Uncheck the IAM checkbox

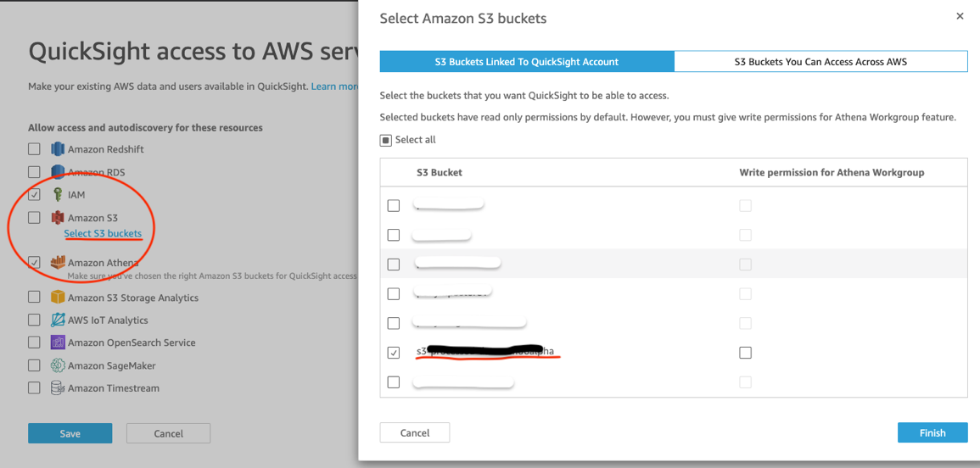click(35, 194)
